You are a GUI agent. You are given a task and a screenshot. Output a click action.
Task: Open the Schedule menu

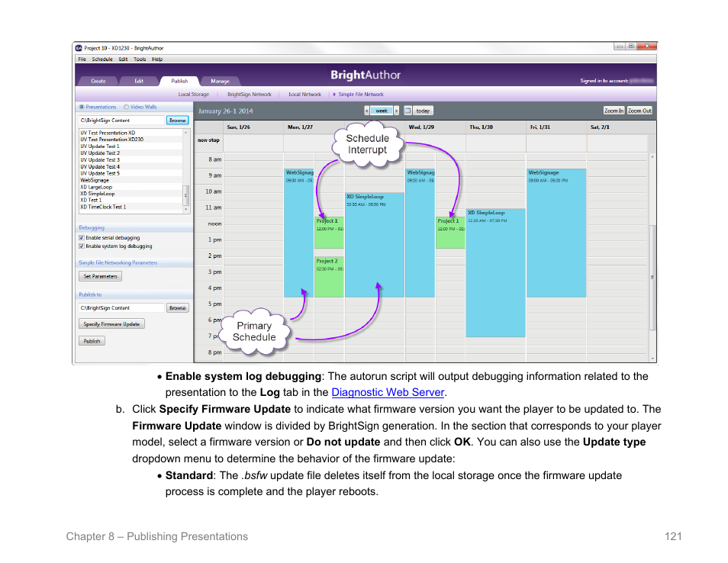tap(102, 60)
